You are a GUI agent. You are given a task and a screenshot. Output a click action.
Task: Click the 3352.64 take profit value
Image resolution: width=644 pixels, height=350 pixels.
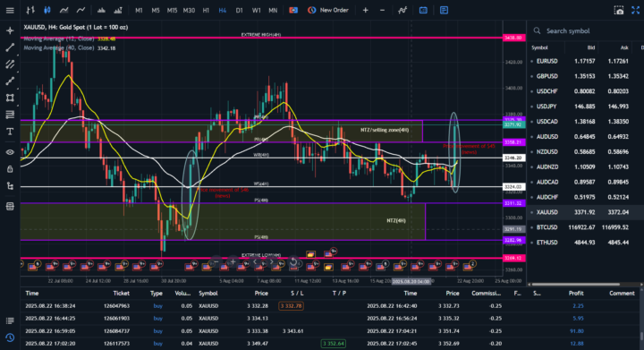point(334,344)
